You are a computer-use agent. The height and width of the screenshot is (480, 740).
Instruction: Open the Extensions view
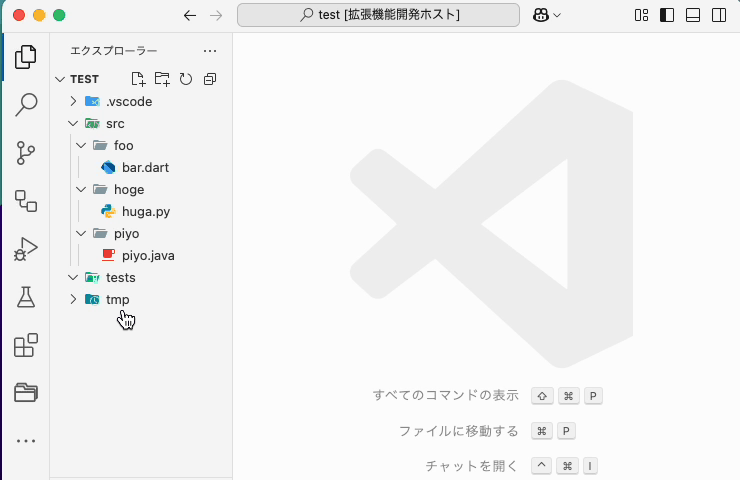pos(25,345)
